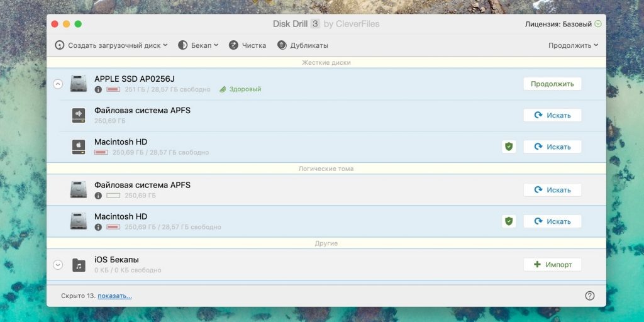The image size is (644, 322).
Task: Click the Macintosh HD logical volume drive icon
Action: [79, 221]
